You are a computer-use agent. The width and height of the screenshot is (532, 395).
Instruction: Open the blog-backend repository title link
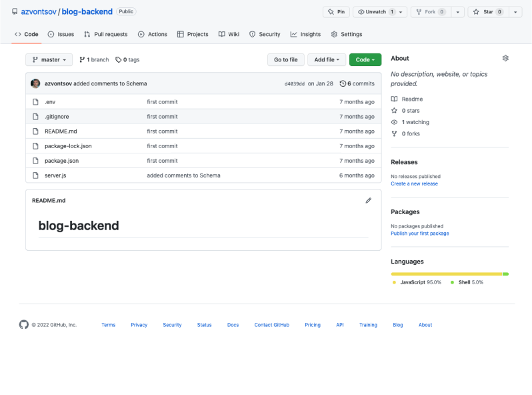[x=87, y=11]
